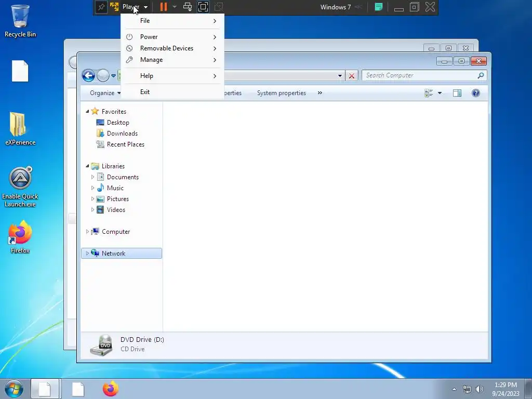
Task: Expand the Computer node
Action: 87,231
